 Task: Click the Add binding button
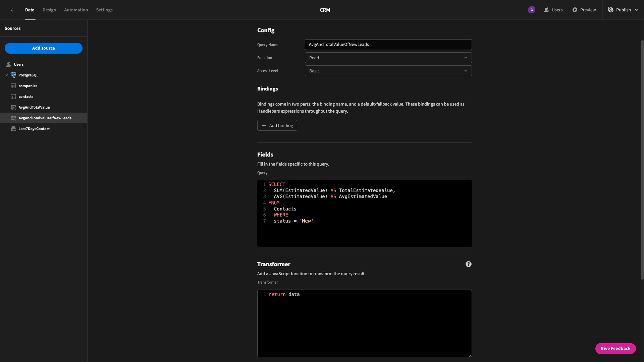click(277, 125)
